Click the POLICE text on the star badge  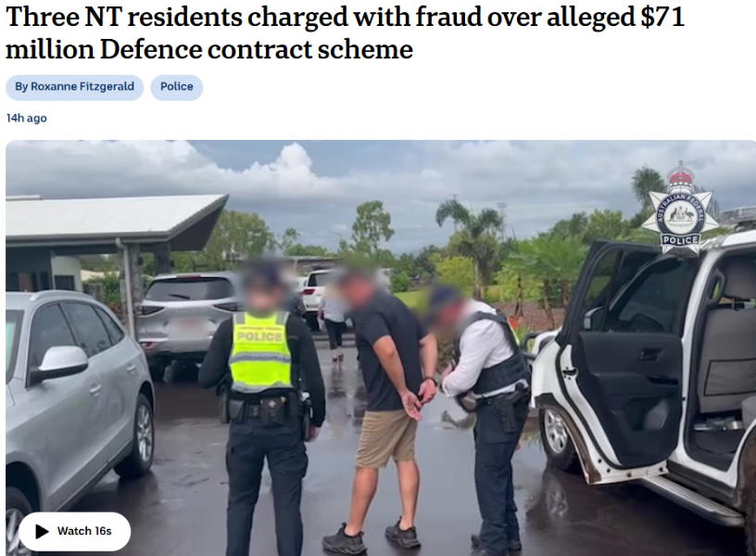coord(680,240)
